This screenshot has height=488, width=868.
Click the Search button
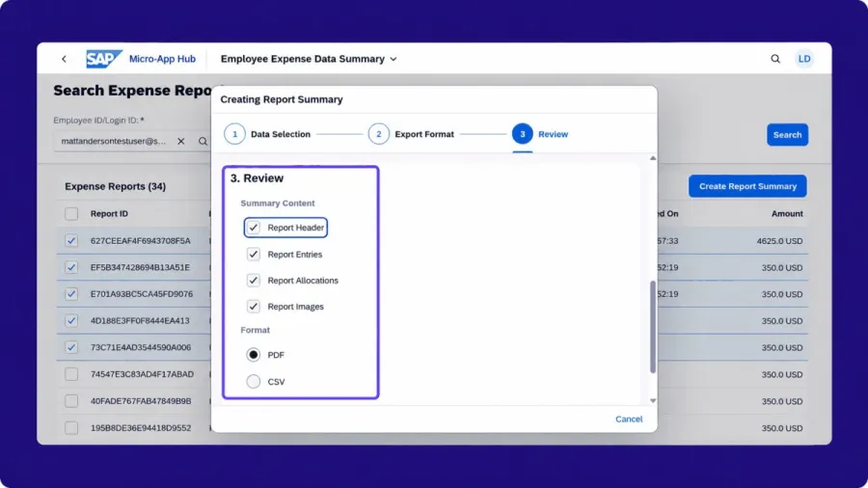787,134
